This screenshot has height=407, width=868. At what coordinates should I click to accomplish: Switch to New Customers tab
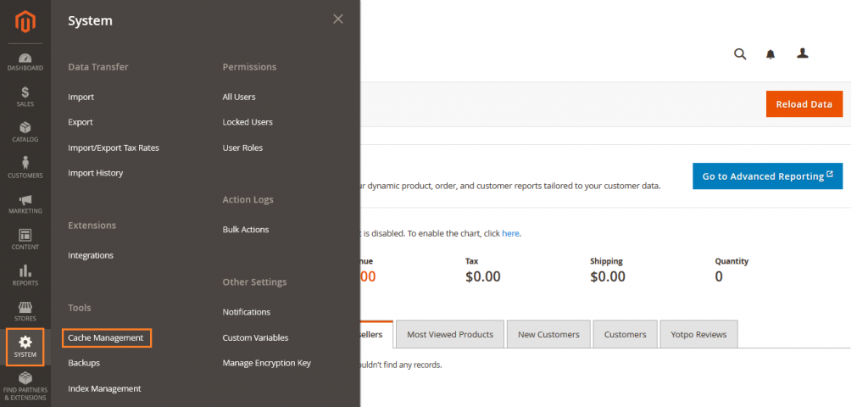tap(548, 334)
